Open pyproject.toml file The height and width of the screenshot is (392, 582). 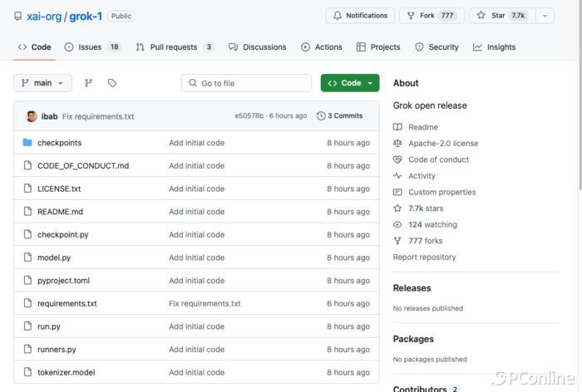click(x=63, y=281)
